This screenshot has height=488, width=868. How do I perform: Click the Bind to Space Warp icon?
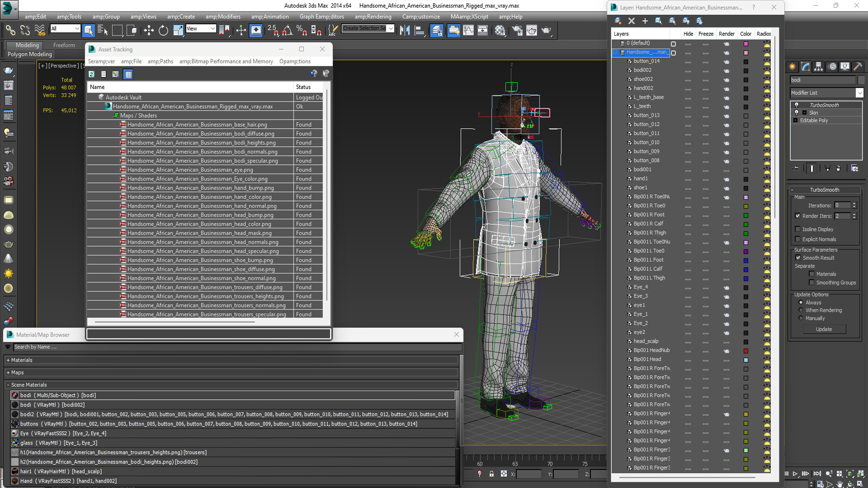pos(40,30)
